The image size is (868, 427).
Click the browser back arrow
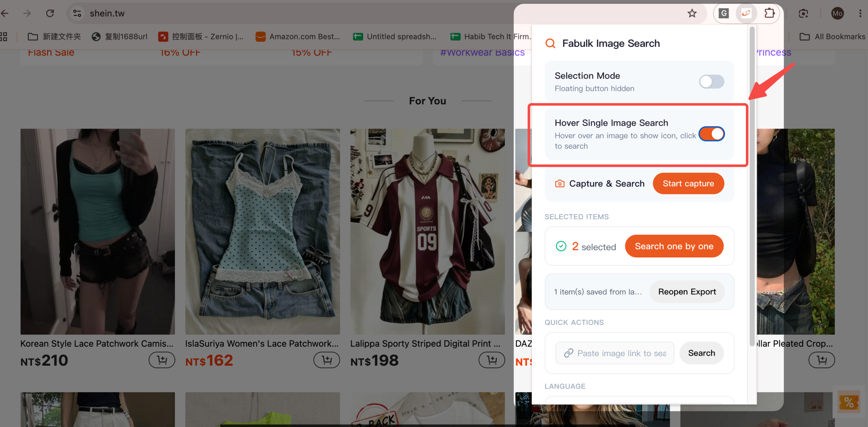point(5,13)
